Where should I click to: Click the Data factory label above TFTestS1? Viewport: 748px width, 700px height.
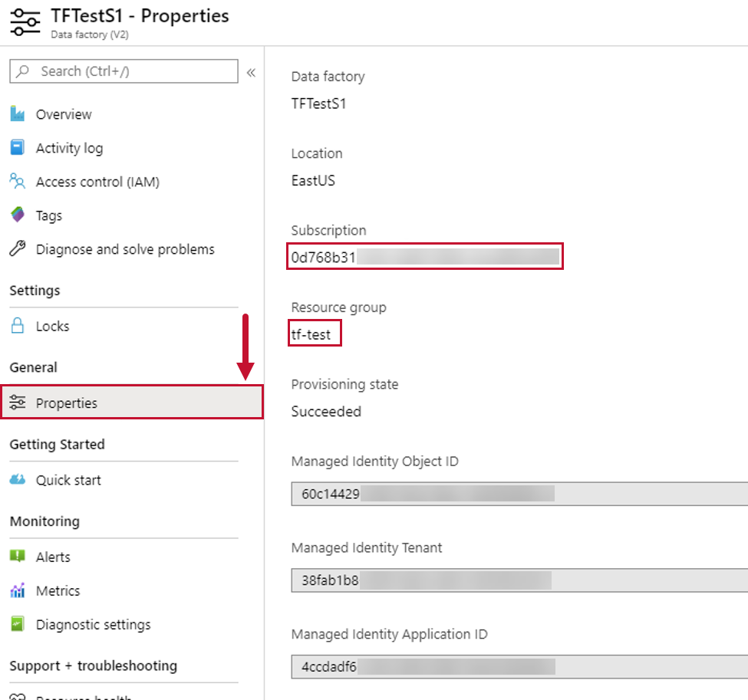click(328, 77)
